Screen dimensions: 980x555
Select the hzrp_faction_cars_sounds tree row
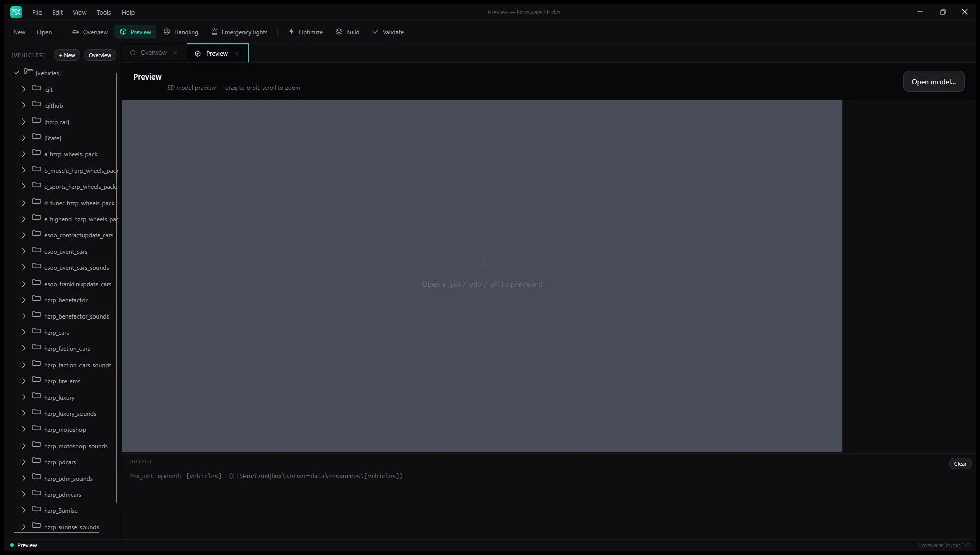click(66, 365)
